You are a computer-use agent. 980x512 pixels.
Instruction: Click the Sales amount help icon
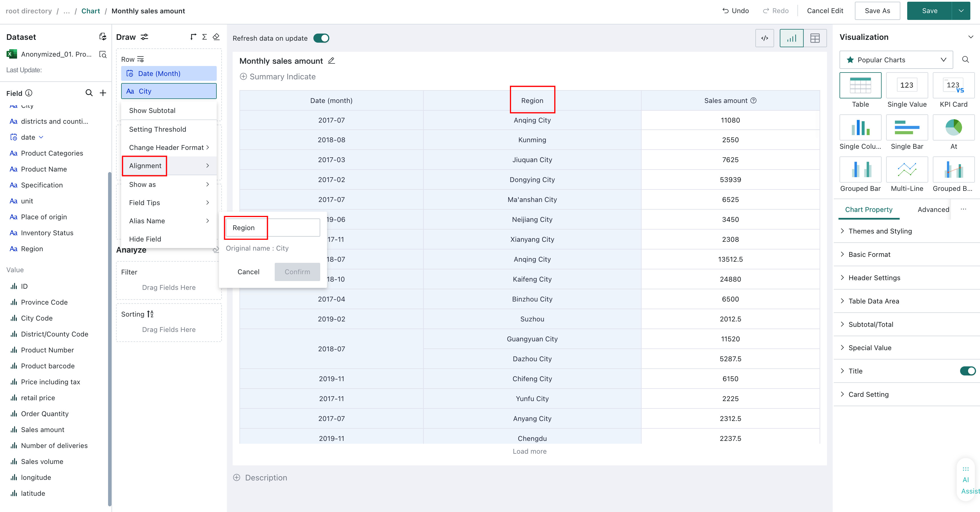(753, 100)
